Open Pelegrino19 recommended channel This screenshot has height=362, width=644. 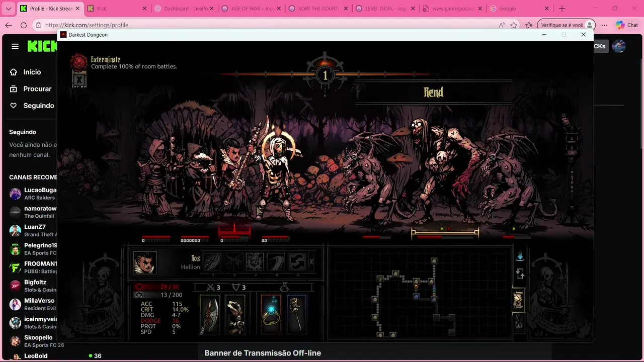point(33,249)
